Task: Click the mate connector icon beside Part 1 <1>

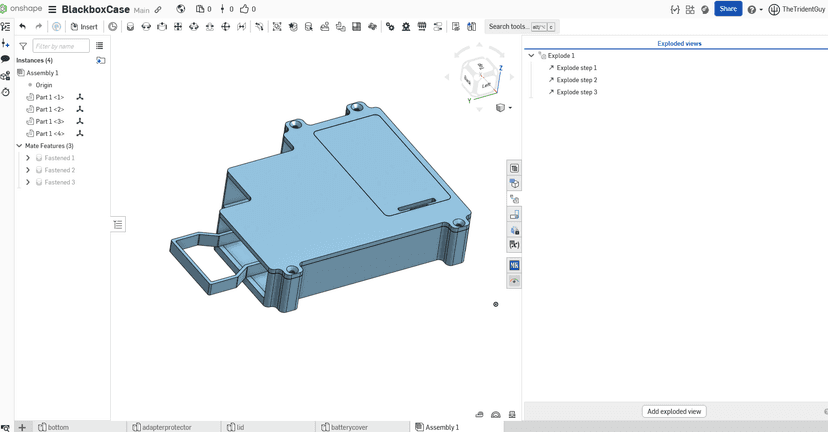Action: point(80,97)
